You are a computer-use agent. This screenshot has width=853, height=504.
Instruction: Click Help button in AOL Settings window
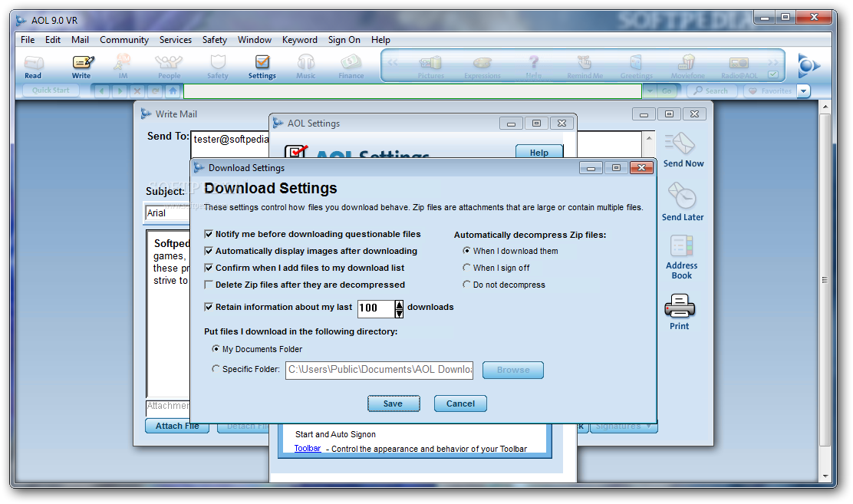point(539,152)
